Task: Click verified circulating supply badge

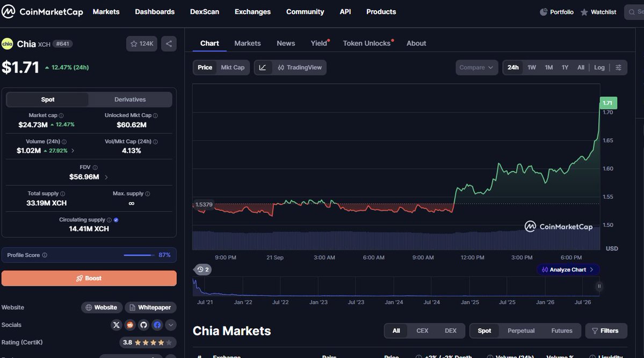Action: (x=116, y=220)
